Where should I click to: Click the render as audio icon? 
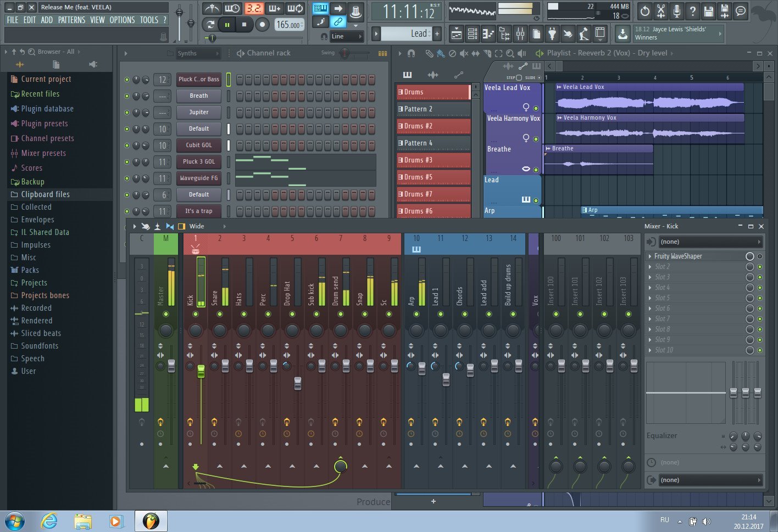[725, 10]
